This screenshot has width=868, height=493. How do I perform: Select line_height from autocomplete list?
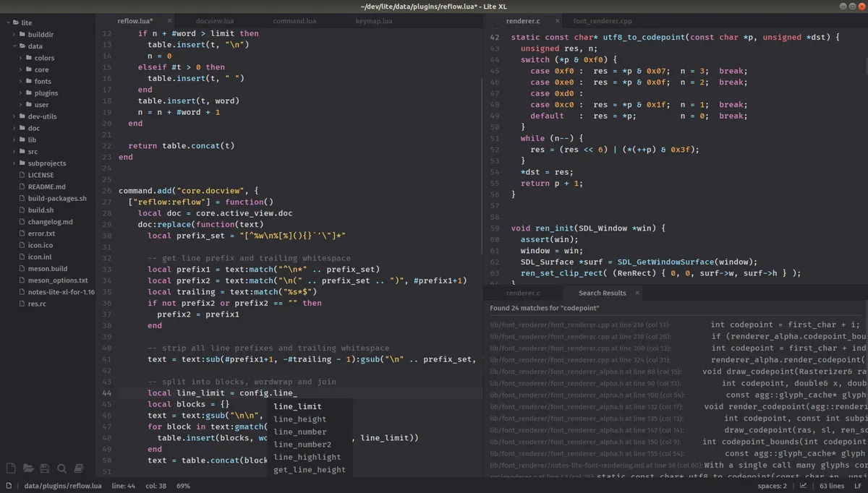pos(299,419)
